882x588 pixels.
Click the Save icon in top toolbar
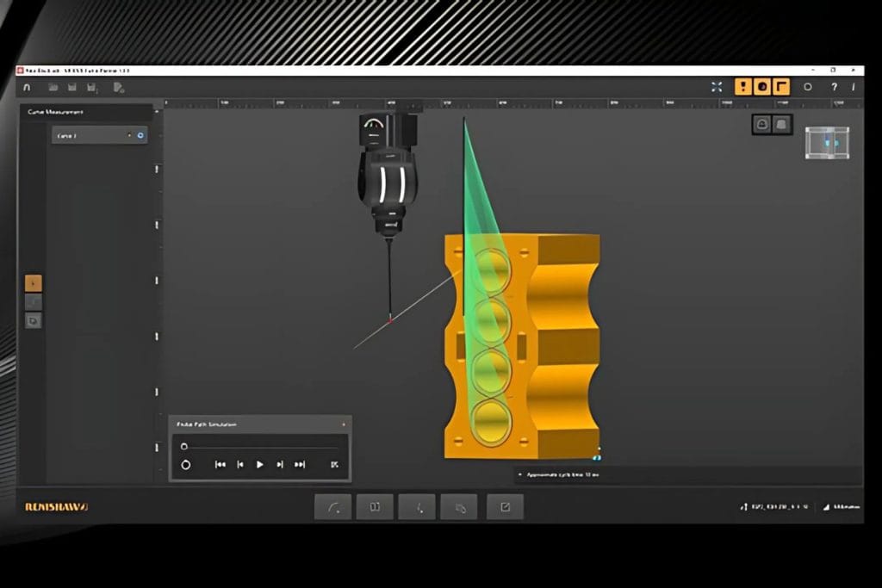click(72, 87)
